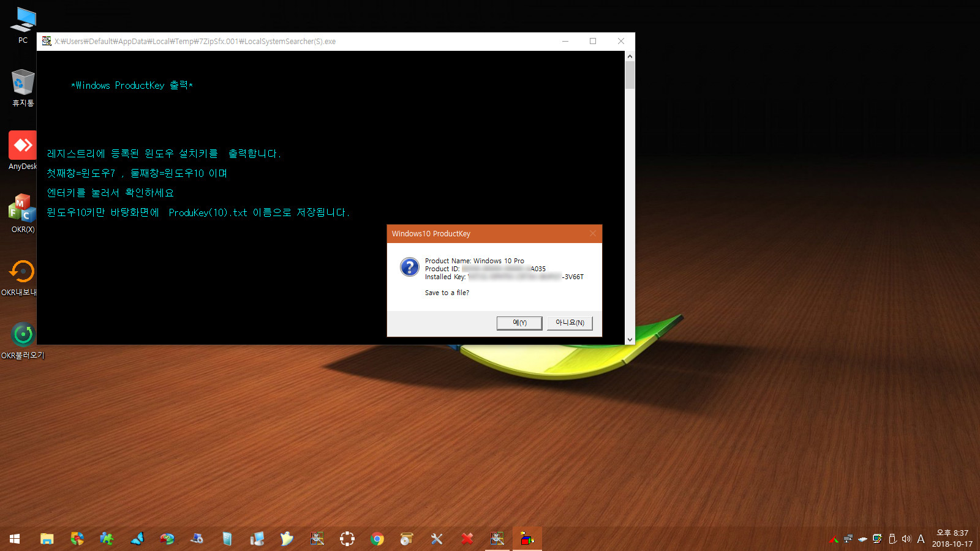This screenshot has height=551, width=980.
Task: Click the safely remove USB tray icon
Action: [x=892, y=539]
